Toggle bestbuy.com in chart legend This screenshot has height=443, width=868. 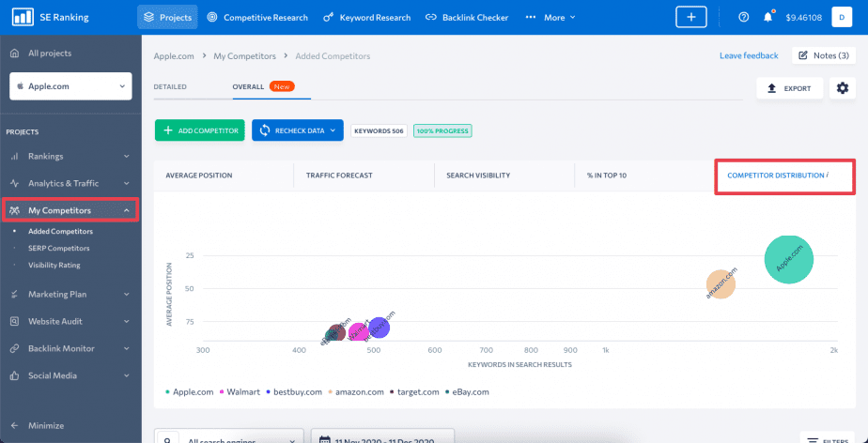pyautogui.click(x=294, y=392)
